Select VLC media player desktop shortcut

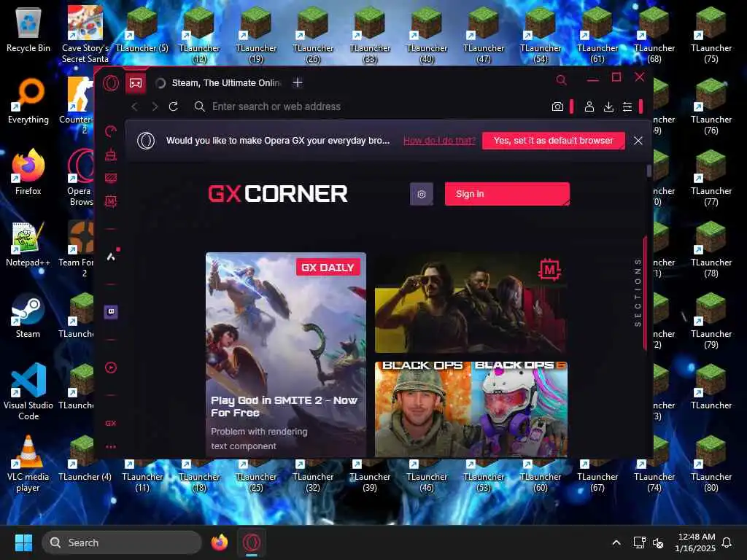28,463
